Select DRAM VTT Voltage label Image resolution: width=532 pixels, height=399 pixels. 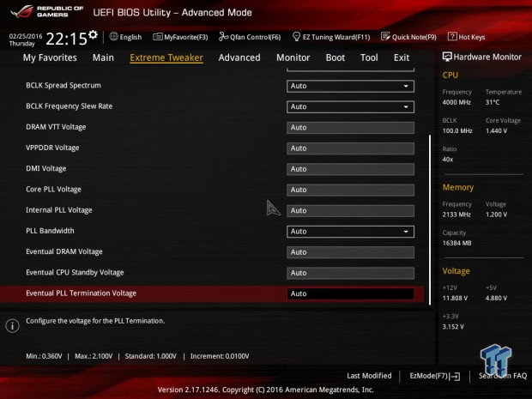(56, 127)
